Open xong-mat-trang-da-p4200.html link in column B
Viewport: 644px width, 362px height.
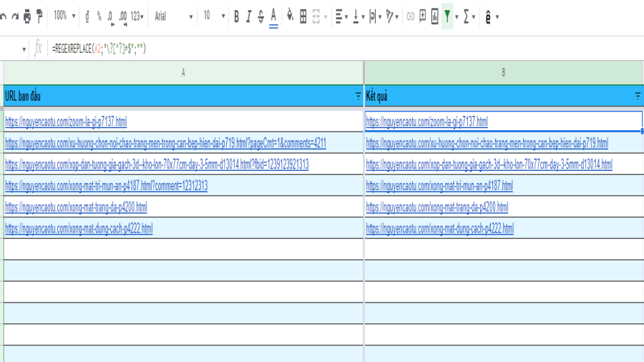(437, 207)
